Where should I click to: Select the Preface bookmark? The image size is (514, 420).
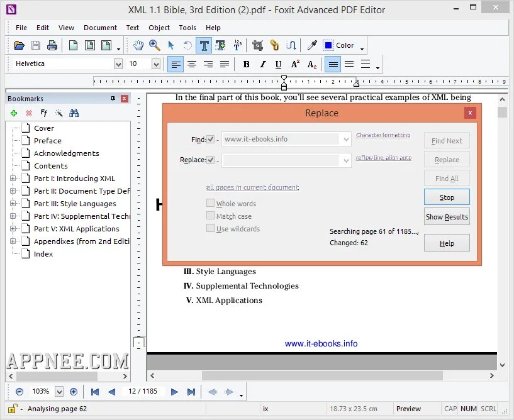[48, 141]
